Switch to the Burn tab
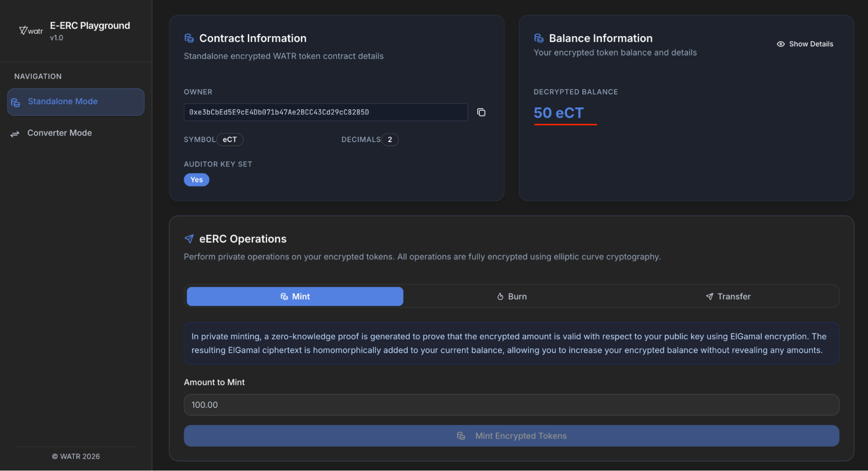868x471 pixels. [512, 296]
